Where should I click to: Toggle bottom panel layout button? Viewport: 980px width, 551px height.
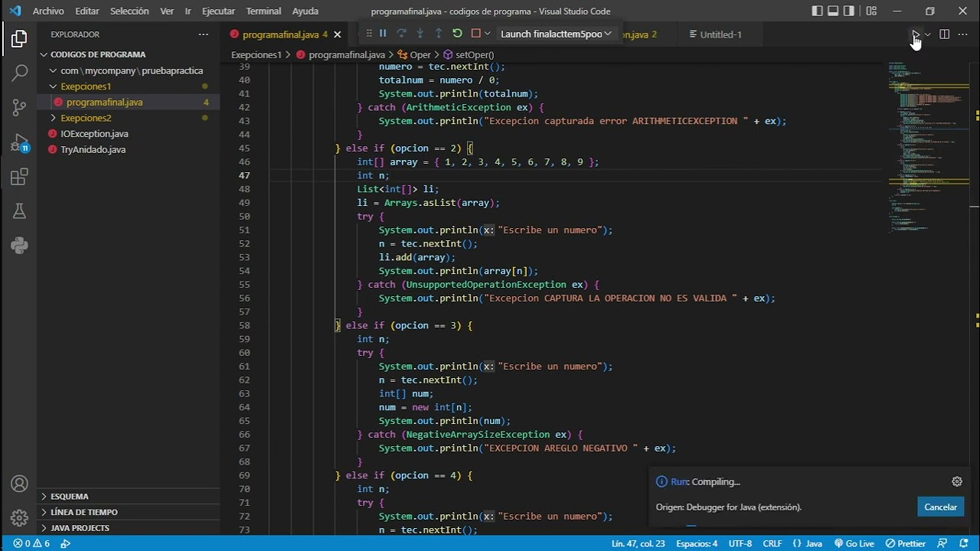click(833, 11)
